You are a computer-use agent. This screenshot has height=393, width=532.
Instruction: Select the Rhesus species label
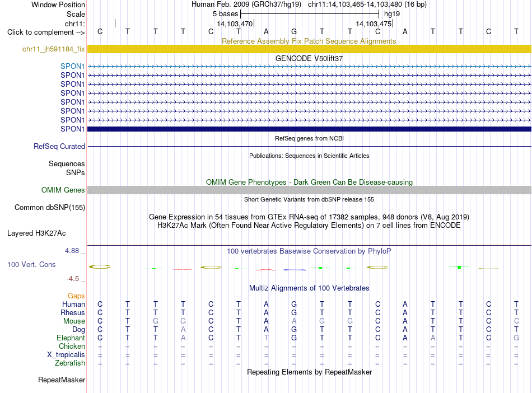[x=73, y=312]
